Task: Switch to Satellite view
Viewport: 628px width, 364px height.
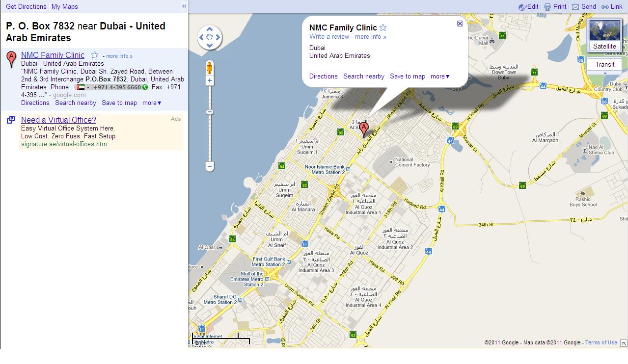Action: [604, 35]
